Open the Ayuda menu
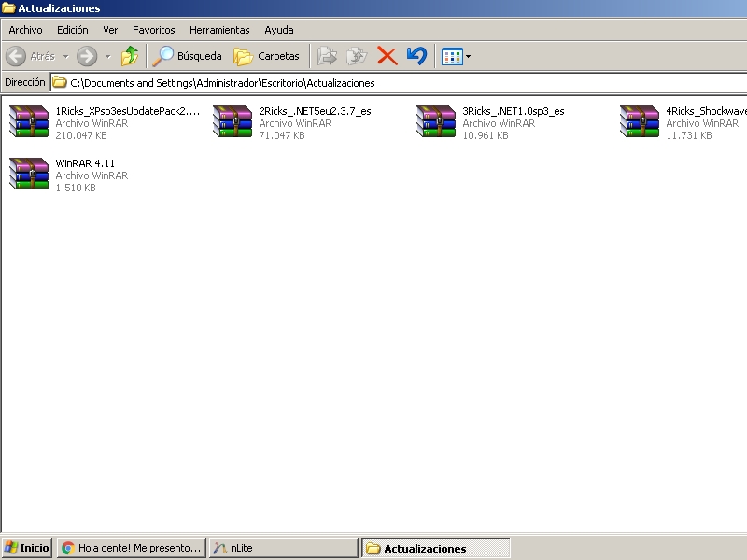The height and width of the screenshot is (560, 747). tap(279, 30)
